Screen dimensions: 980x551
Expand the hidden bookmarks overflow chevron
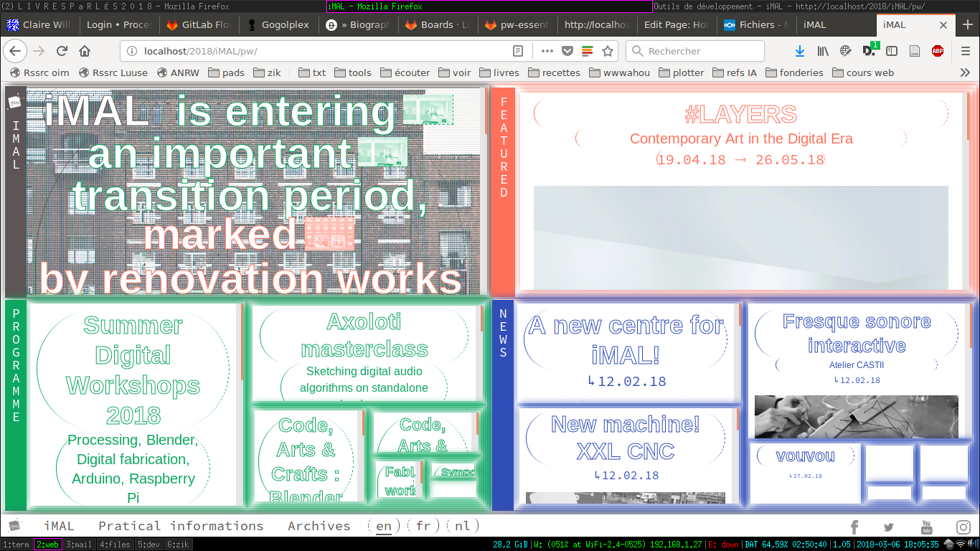click(965, 72)
